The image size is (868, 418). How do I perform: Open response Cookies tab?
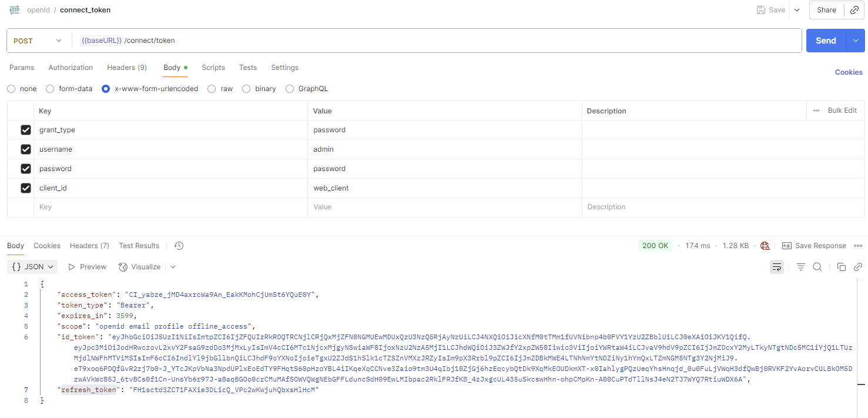tap(47, 246)
